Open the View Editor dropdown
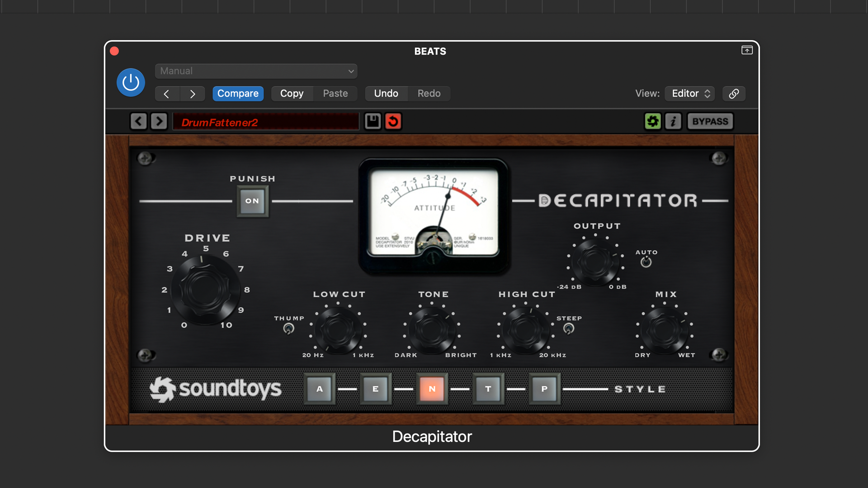Screen dimensions: 868x488 [x=689, y=94]
